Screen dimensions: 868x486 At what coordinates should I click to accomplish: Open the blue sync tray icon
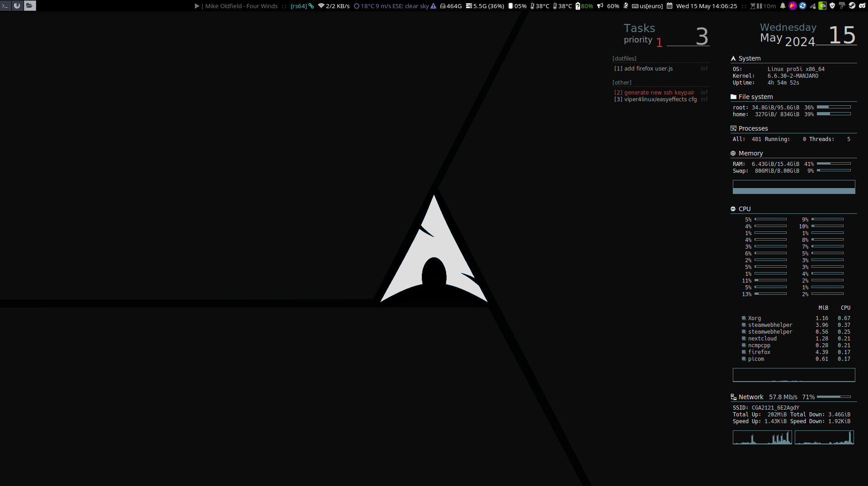point(802,5)
